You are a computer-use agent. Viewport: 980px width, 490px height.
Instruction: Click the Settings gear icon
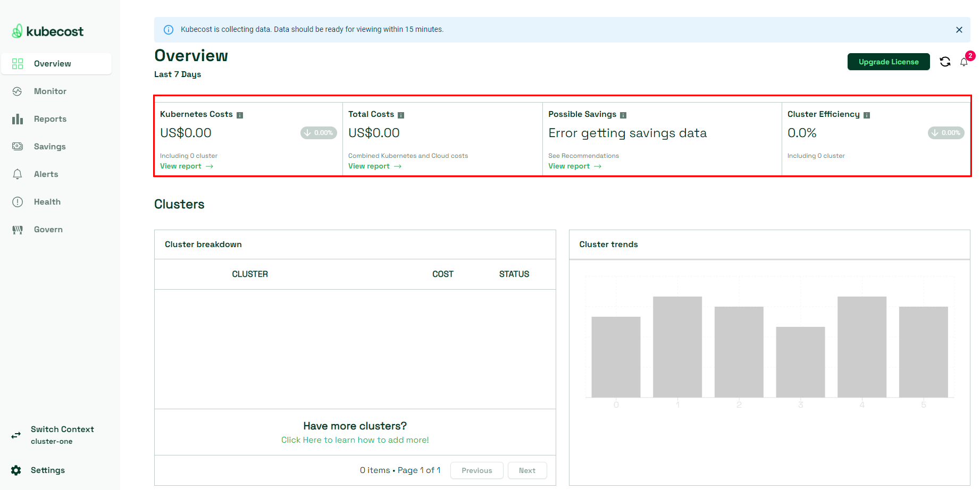(16, 470)
